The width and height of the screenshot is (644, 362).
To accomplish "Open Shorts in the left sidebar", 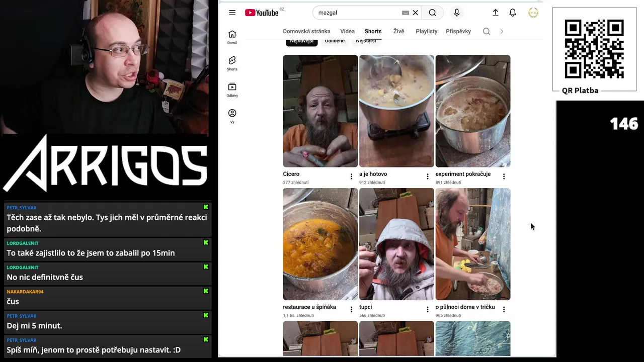I will click(x=232, y=63).
